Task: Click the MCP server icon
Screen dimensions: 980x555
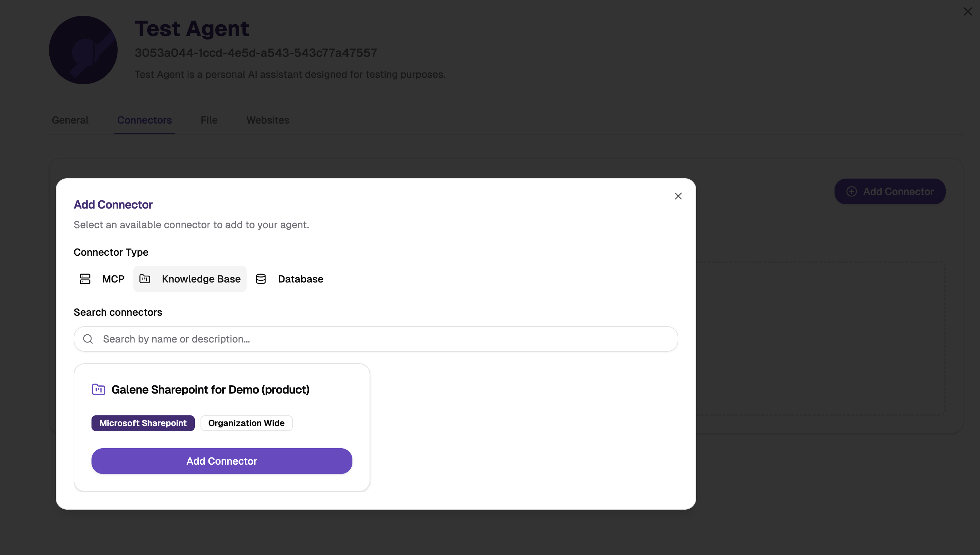Action: (85, 279)
